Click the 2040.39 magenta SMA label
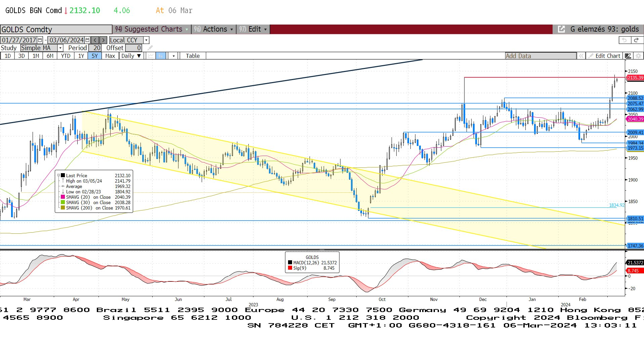This screenshot has height=344, width=644. pyautogui.click(x=635, y=119)
